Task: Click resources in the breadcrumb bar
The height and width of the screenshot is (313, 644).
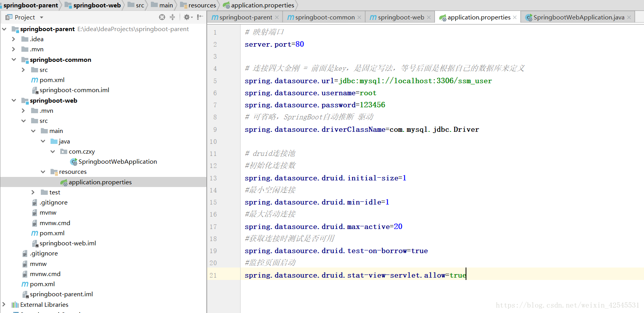Action: point(198,5)
